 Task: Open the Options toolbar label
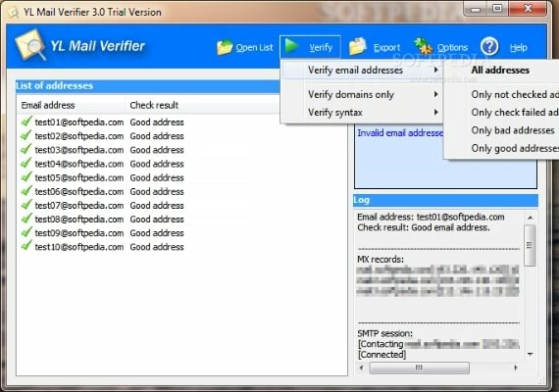pos(452,47)
